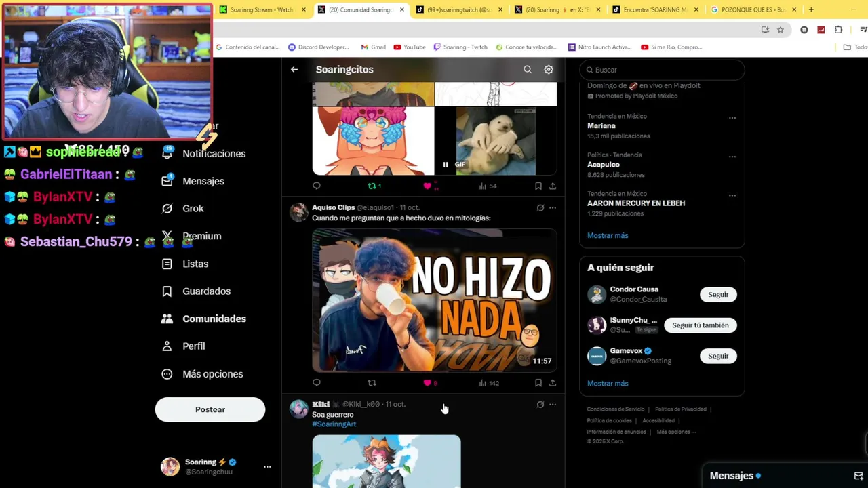The width and height of the screenshot is (868, 488).
Task: Open the #SoaringArt hashtag link
Action: [334, 424]
